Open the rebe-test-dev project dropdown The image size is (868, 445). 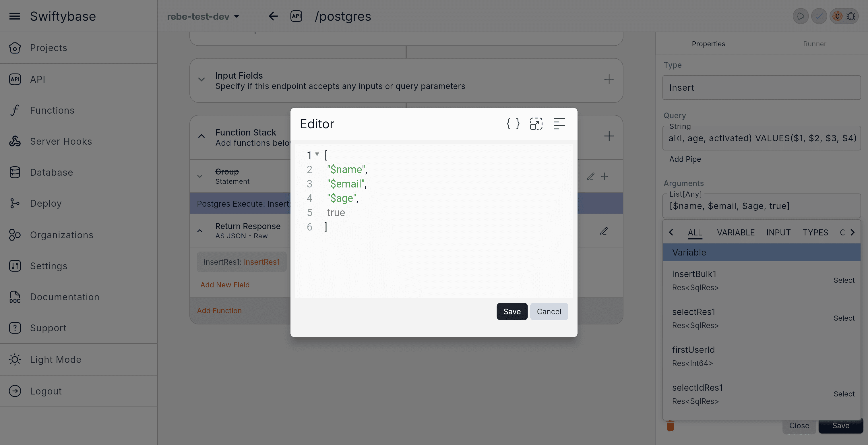click(x=203, y=16)
